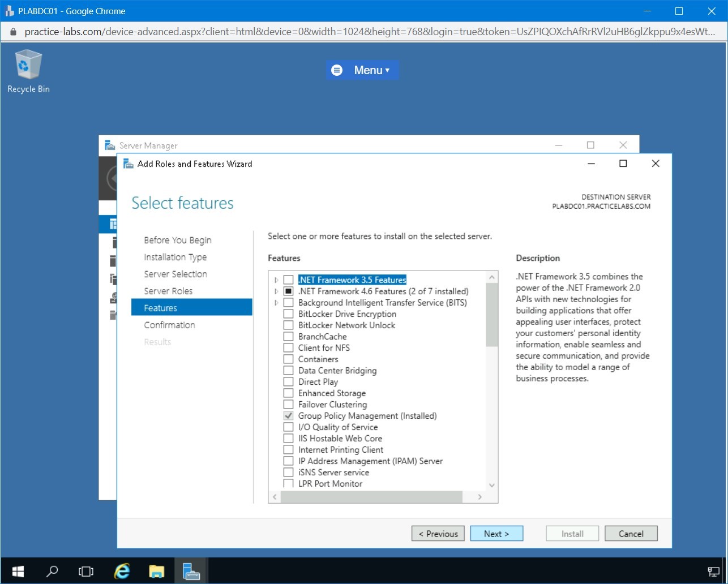Enable IIS Hostable Web Core checkbox
This screenshot has height=584, width=728.
pyautogui.click(x=289, y=439)
